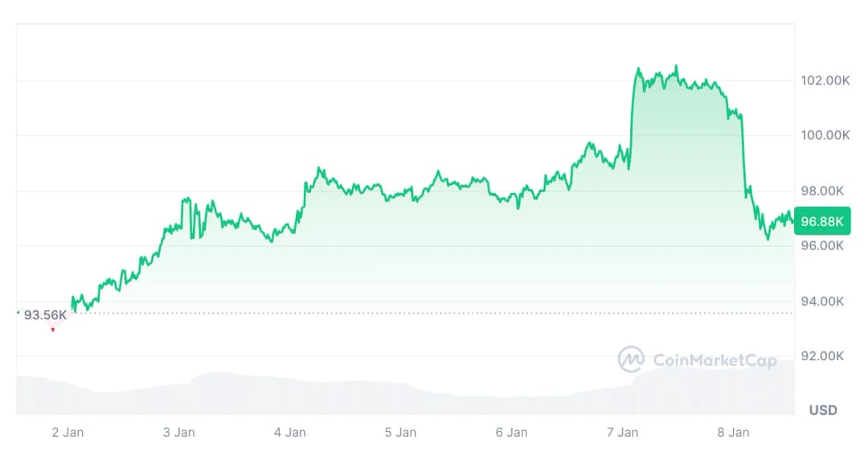
Task: Choose the 6 Jan date on the axis
Action: coord(511,433)
